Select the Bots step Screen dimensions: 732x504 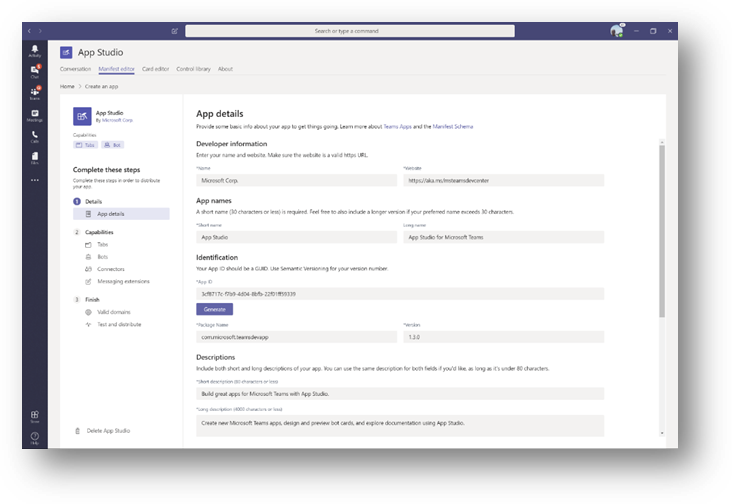pos(102,257)
